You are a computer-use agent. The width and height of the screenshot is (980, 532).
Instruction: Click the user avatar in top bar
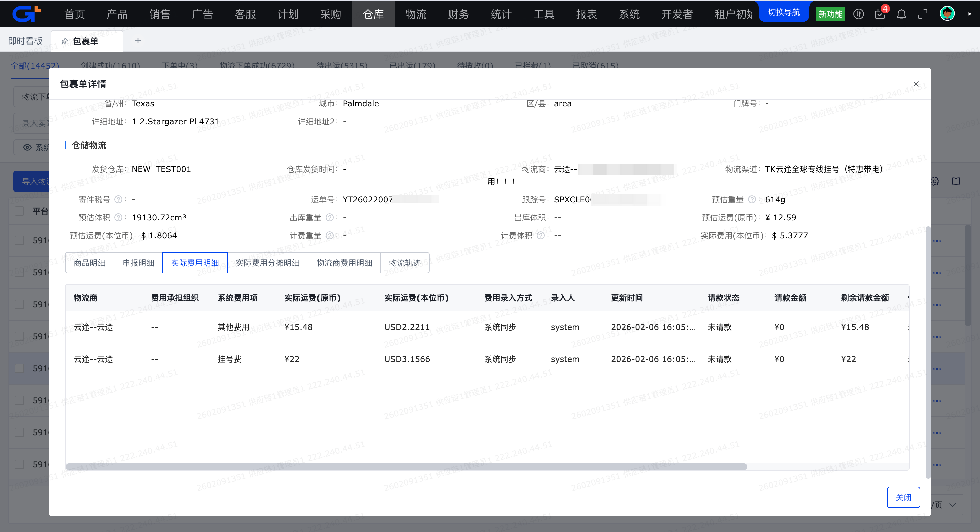947,14
